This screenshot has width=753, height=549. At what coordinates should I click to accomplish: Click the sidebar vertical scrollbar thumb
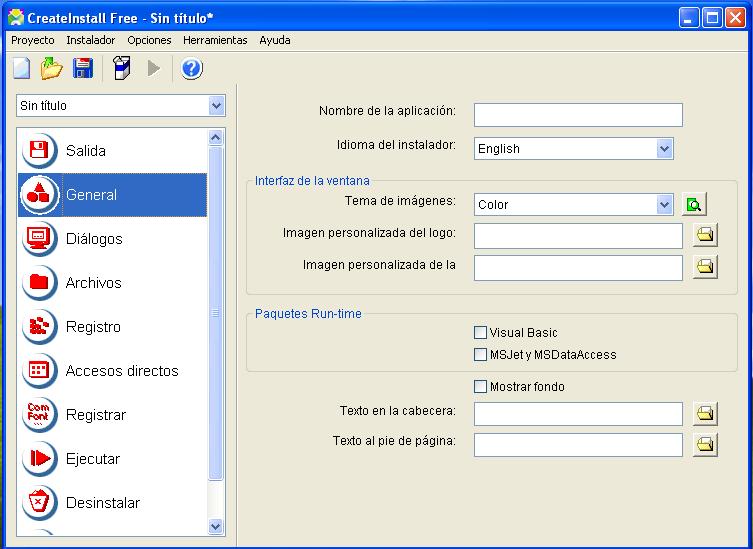click(216, 313)
